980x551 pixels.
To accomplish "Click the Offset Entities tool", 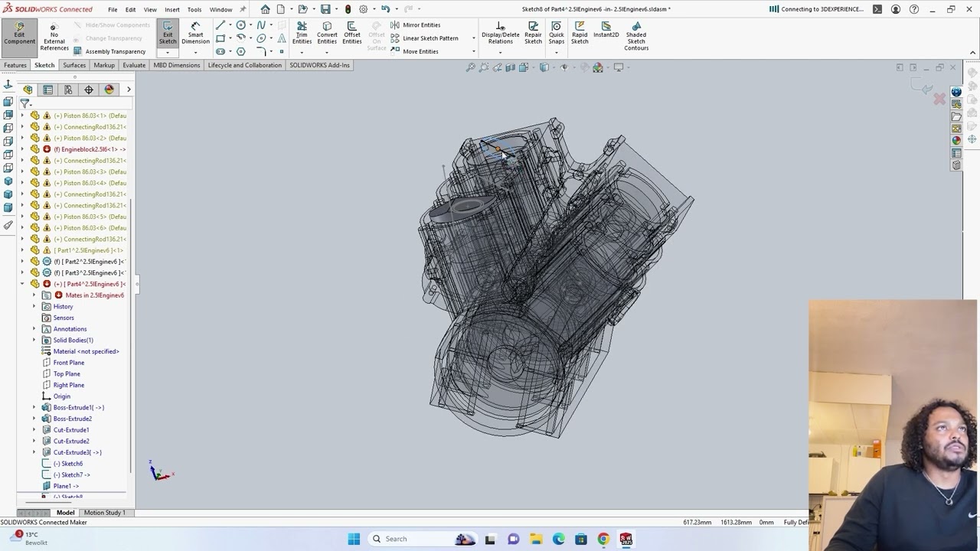I will click(x=352, y=33).
